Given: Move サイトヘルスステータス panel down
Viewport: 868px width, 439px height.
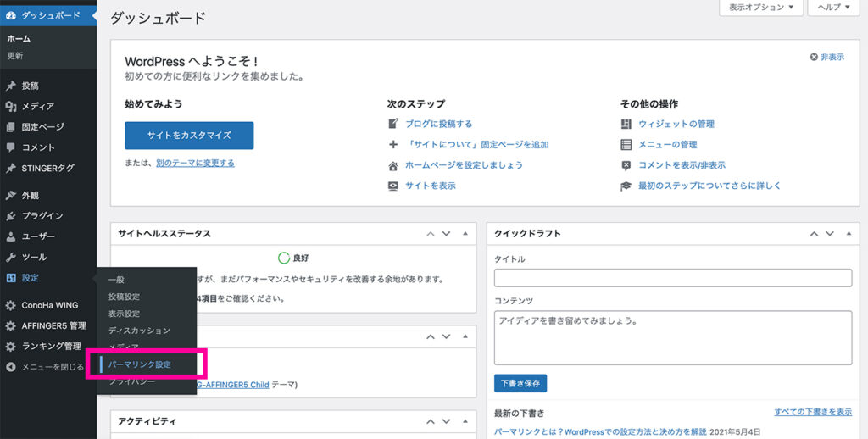Looking at the screenshot, I should (x=446, y=234).
